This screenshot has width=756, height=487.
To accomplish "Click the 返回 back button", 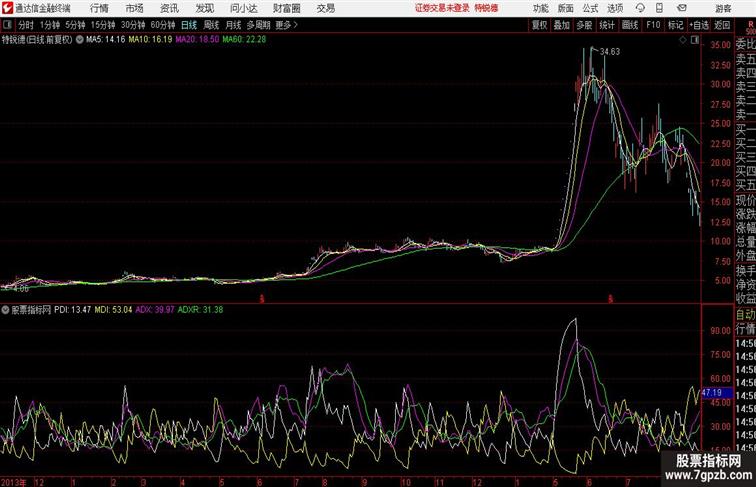I will click(x=722, y=25).
